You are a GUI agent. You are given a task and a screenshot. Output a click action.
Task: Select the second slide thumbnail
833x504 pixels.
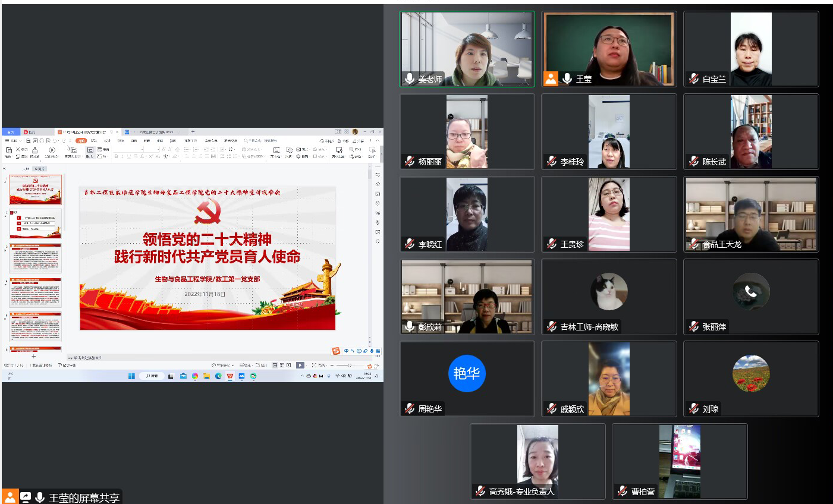coord(36,223)
